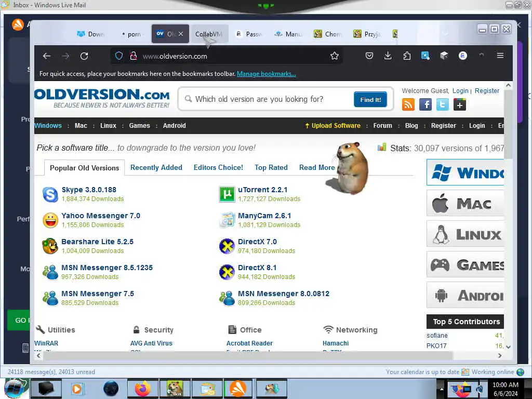Click the Register link near Welcome Guest
Screen dimensions: 532x399
pyautogui.click(x=487, y=90)
